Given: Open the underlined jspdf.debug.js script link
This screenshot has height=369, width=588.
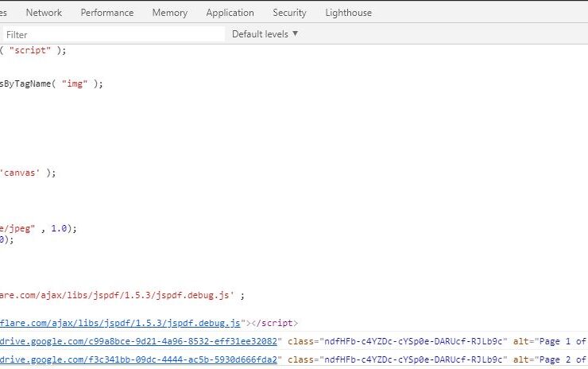Looking at the screenshot, I should (120, 323).
